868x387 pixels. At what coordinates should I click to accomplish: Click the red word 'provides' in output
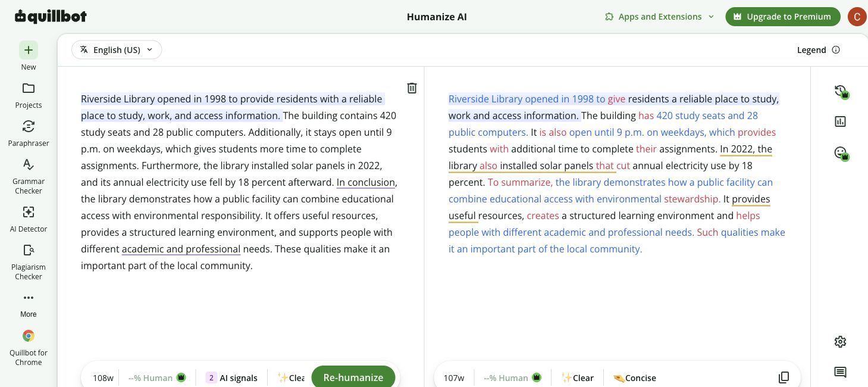[x=757, y=132]
